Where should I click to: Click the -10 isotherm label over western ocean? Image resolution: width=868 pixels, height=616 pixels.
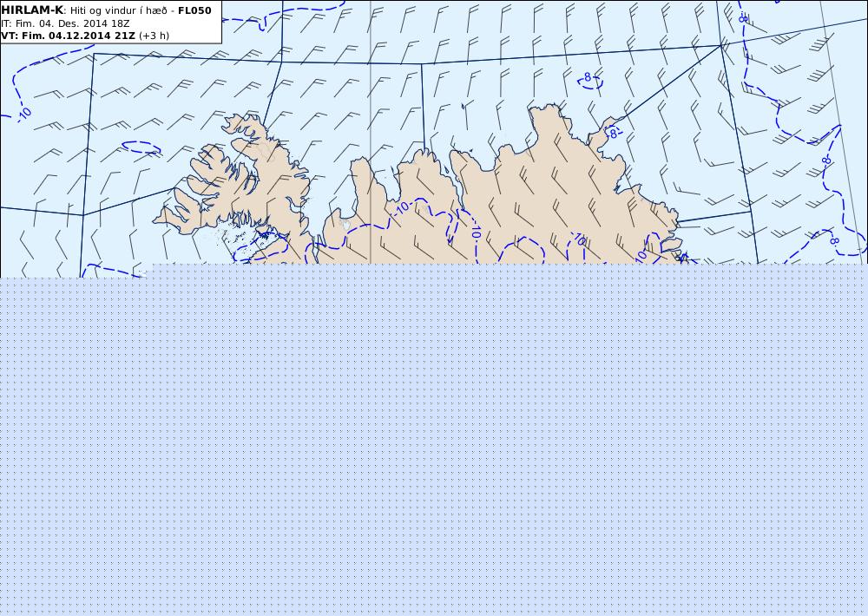pyautogui.click(x=24, y=114)
